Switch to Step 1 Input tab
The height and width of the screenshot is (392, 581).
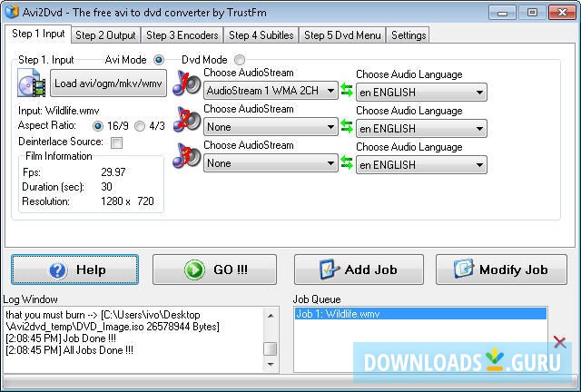point(38,34)
